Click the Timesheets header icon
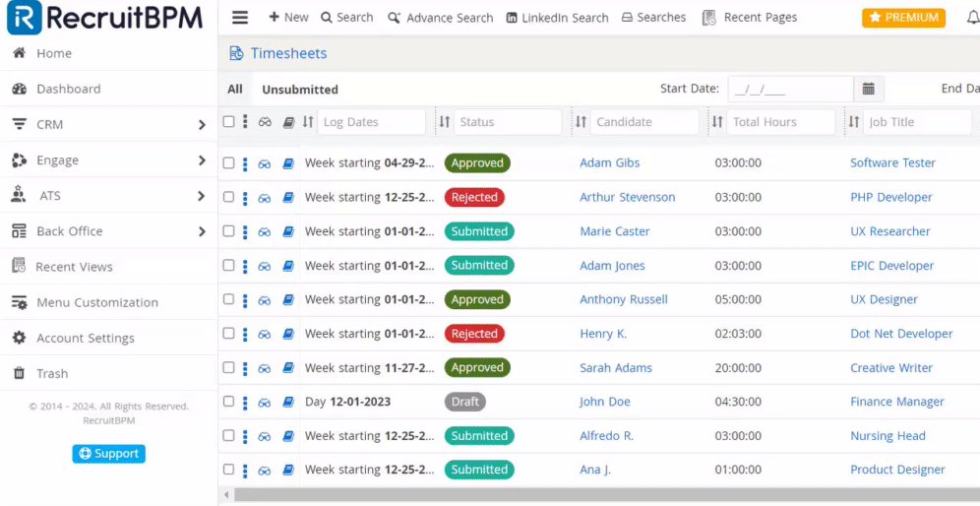Image resolution: width=980 pixels, height=506 pixels. coord(236,54)
